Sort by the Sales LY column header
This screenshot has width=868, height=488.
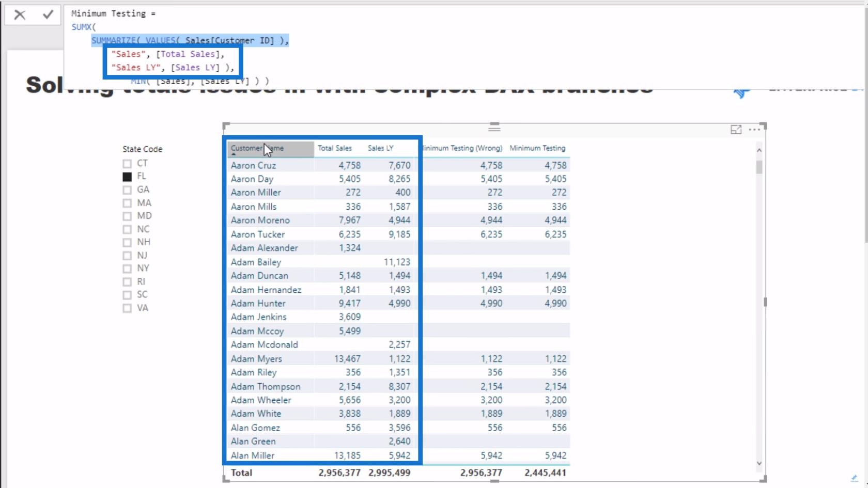tap(381, 148)
